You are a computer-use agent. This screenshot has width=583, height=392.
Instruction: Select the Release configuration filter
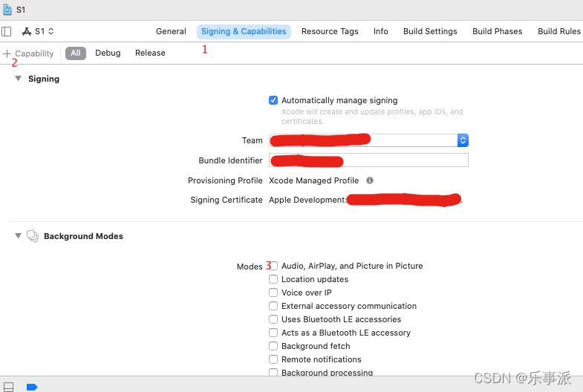pyautogui.click(x=150, y=53)
